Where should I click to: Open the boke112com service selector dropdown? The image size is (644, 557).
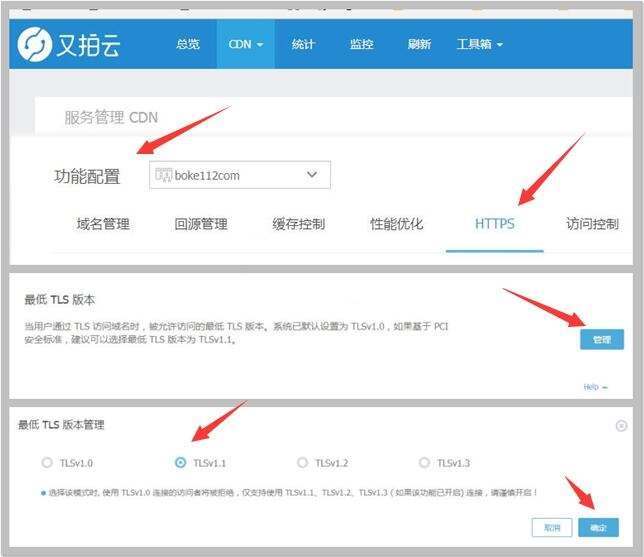(240, 175)
